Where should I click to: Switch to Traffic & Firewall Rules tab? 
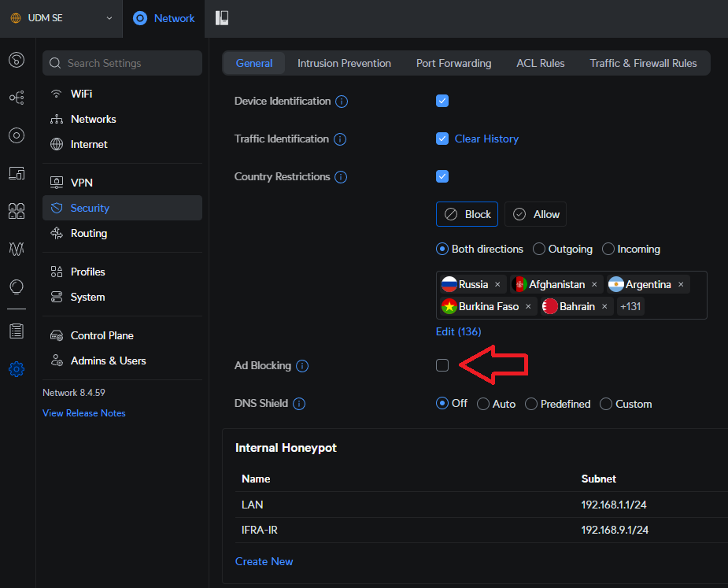pos(643,63)
